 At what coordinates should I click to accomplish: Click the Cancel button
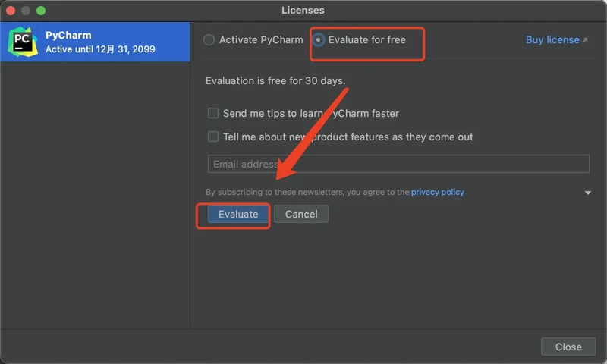(301, 215)
